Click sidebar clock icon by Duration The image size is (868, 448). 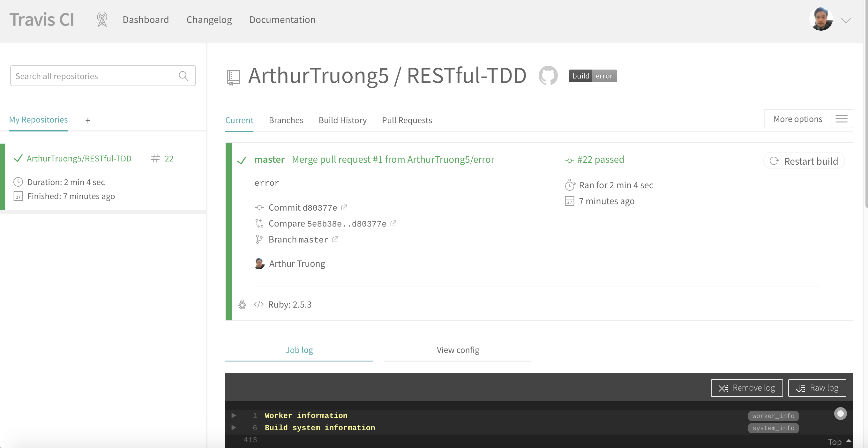click(x=18, y=182)
